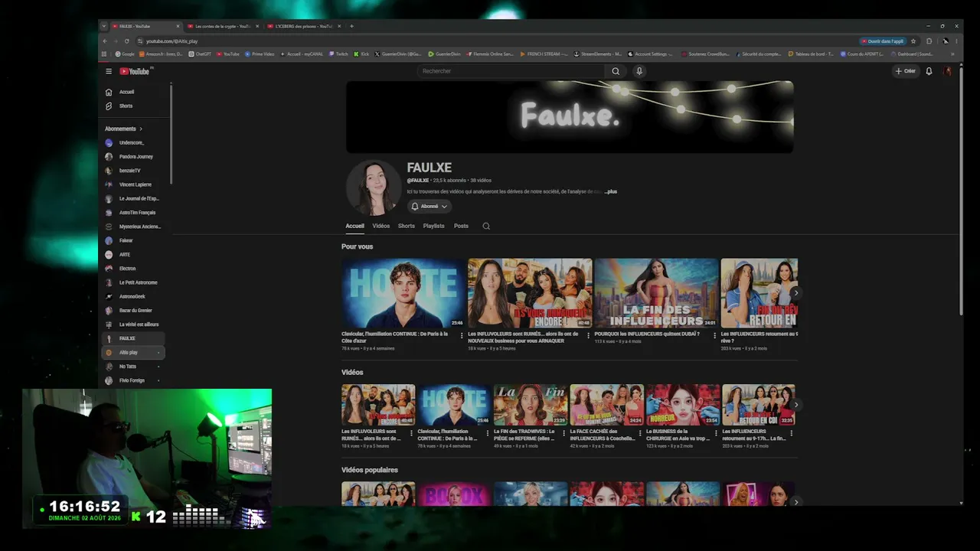Expand the Abonnements section chevron
The height and width of the screenshot is (551, 980).
(141, 129)
